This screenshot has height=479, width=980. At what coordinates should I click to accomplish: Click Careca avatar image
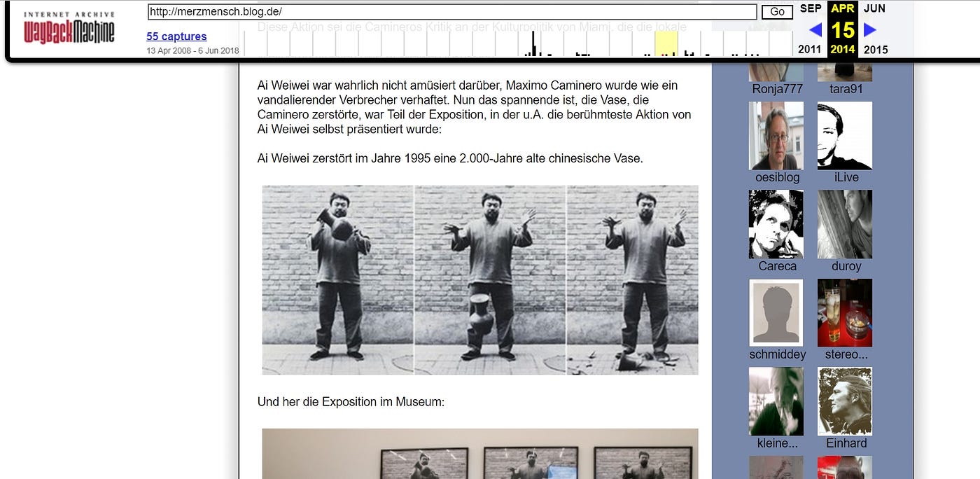776,224
